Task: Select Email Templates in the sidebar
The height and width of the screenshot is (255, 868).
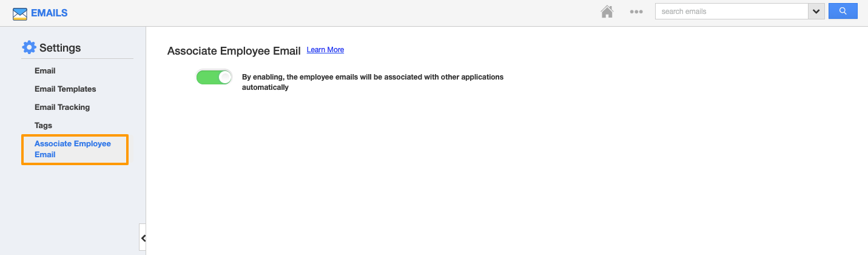Action: 65,89
